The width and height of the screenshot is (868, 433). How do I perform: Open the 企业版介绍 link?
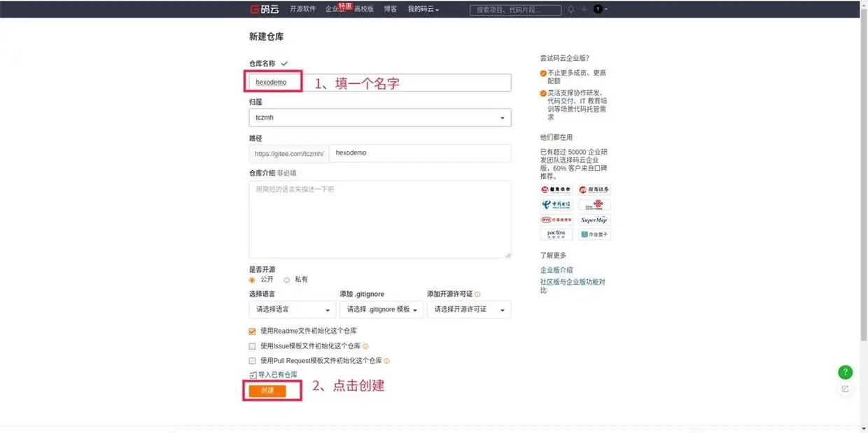556,270
